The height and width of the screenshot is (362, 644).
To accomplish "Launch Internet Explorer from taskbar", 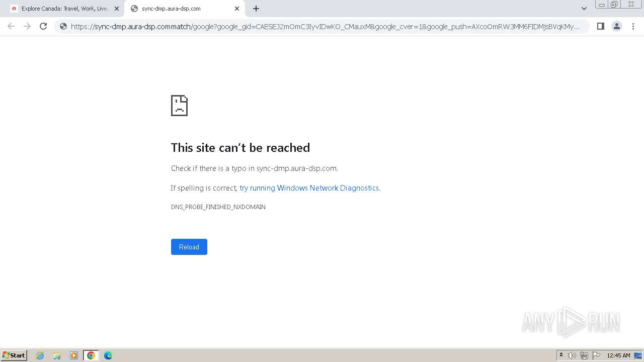I will pyautogui.click(x=40, y=355).
